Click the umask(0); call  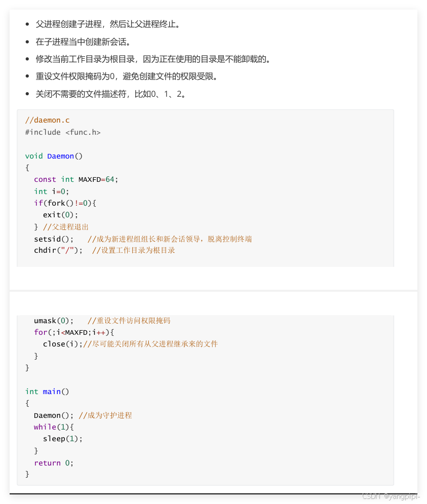coord(54,321)
